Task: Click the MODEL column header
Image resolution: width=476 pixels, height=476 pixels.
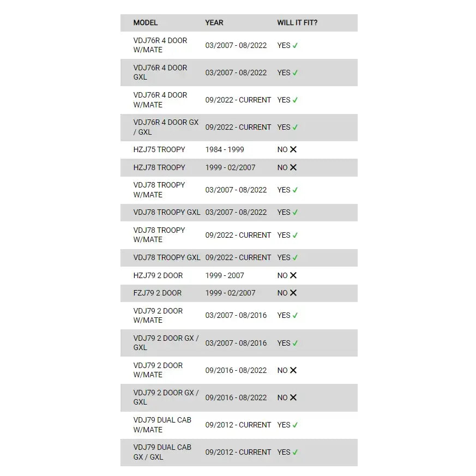Action: (146, 22)
